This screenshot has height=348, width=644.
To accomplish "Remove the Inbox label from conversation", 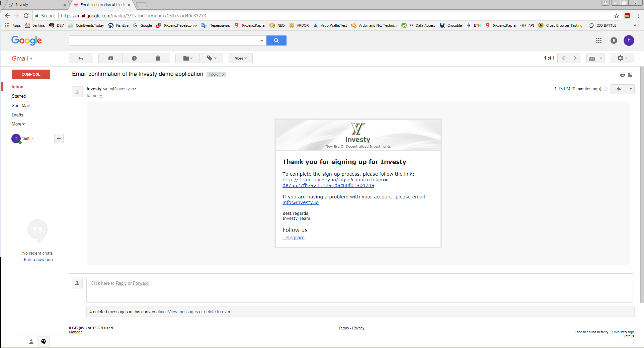I will pos(223,75).
